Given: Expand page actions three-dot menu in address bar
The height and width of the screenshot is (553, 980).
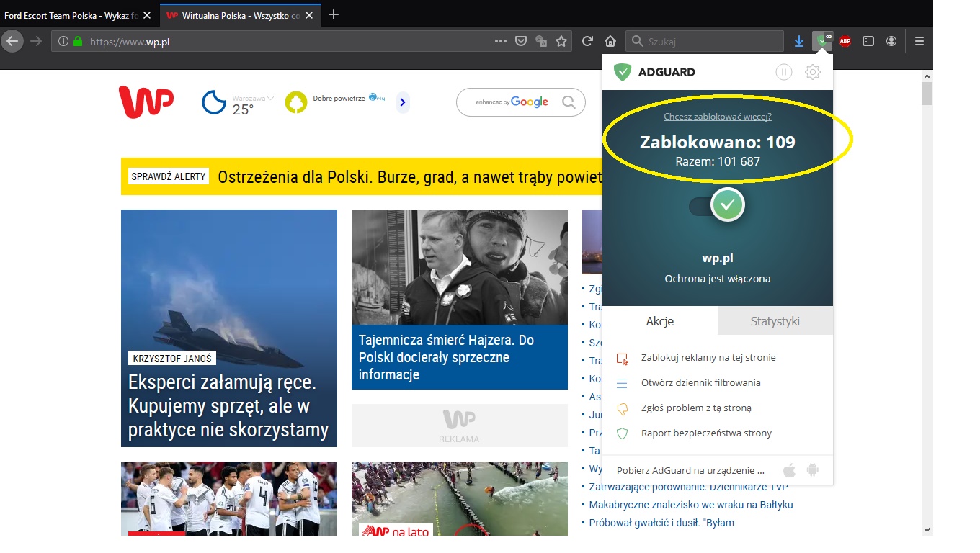Looking at the screenshot, I should [x=500, y=42].
